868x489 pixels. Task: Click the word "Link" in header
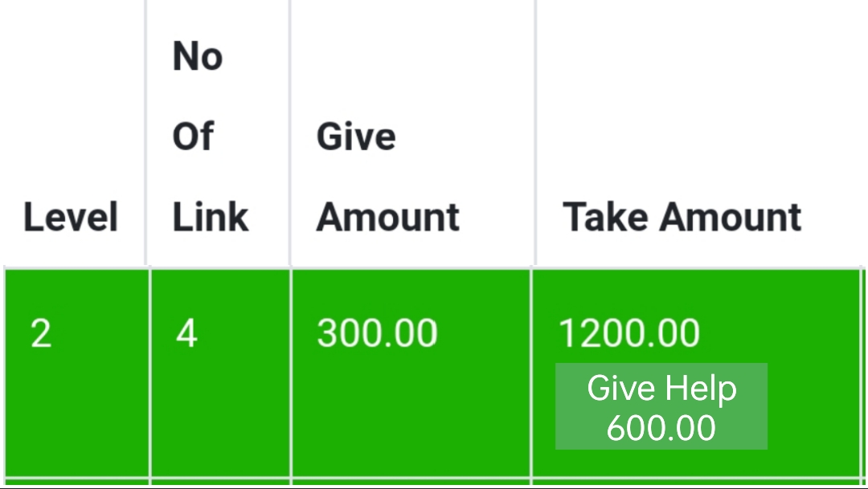click(x=211, y=217)
